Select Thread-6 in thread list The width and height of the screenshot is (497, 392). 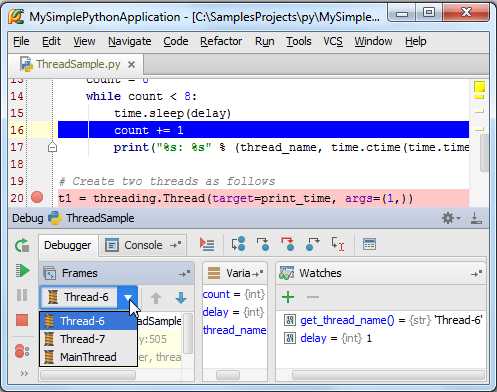[x=88, y=321]
